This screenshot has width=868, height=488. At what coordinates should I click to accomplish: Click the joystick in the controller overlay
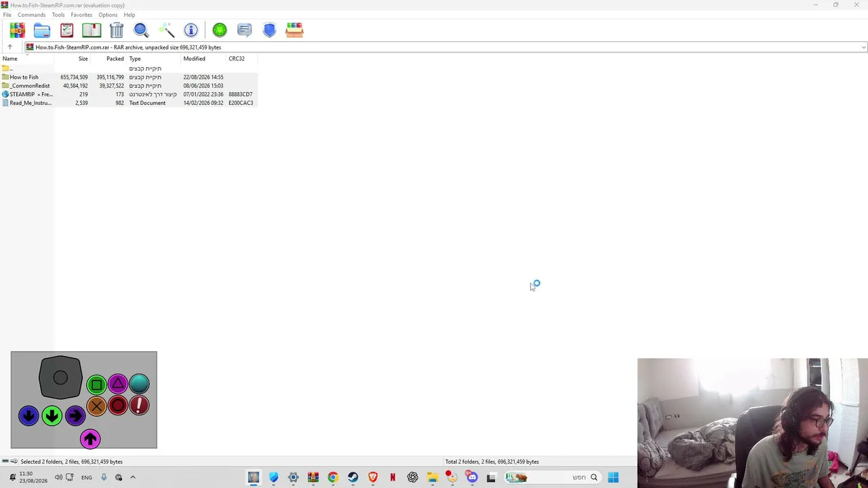pyautogui.click(x=60, y=378)
